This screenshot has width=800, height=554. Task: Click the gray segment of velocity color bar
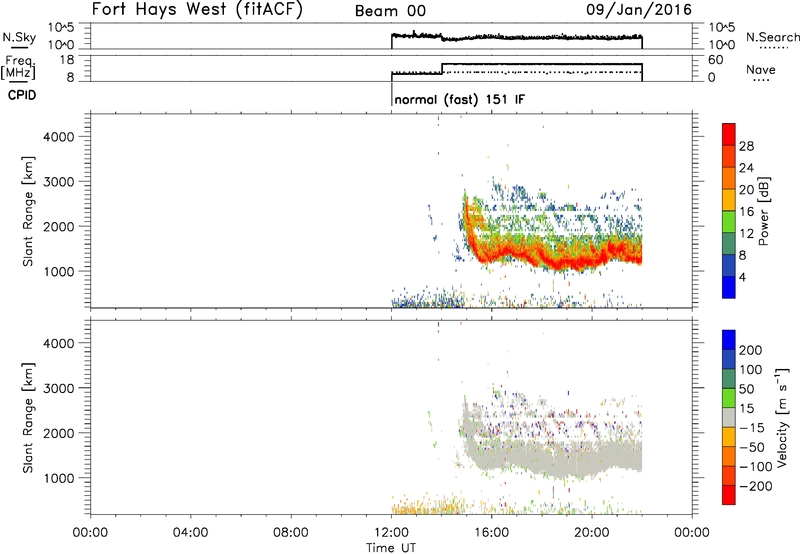click(729, 417)
